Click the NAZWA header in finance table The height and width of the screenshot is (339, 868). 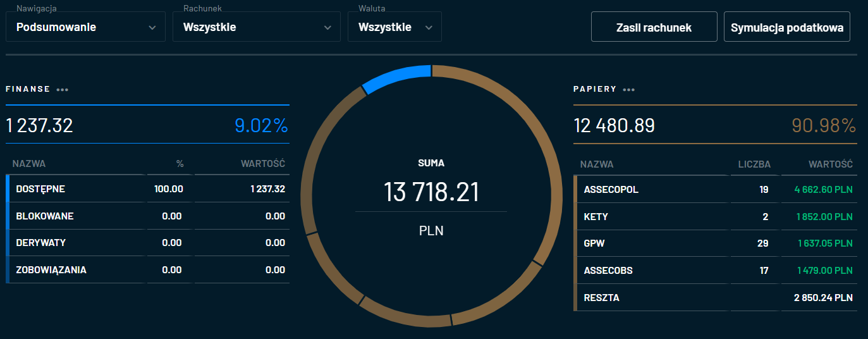[29, 164]
